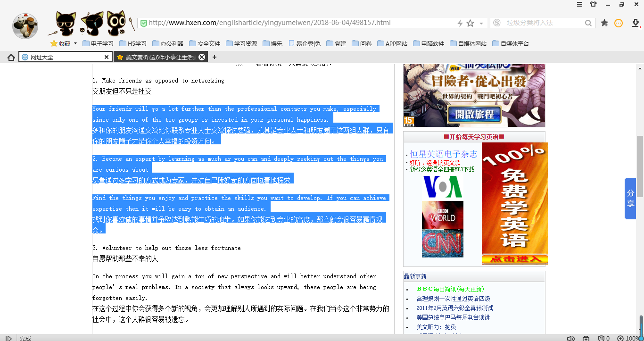644x341 pixels.
Task: Open the browser main menu (hamburger icon)
Action: tap(579, 4)
